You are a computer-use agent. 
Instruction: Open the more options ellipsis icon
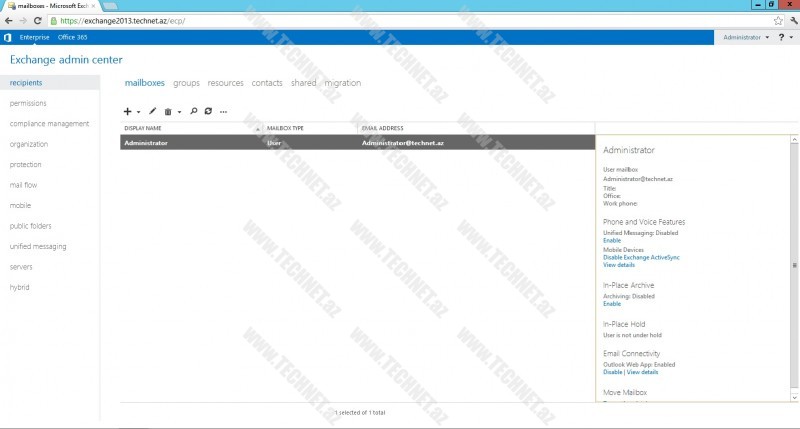coord(223,111)
